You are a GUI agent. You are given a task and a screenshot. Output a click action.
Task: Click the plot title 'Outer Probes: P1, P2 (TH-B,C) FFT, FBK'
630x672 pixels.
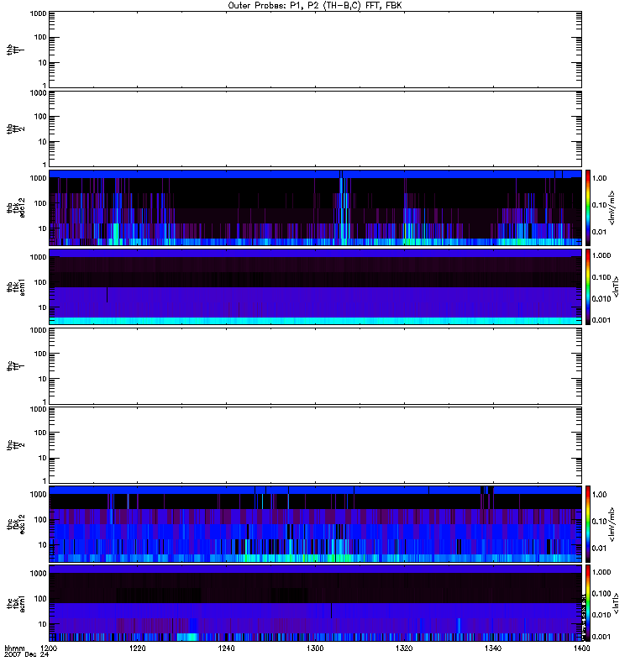tap(315, 6)
